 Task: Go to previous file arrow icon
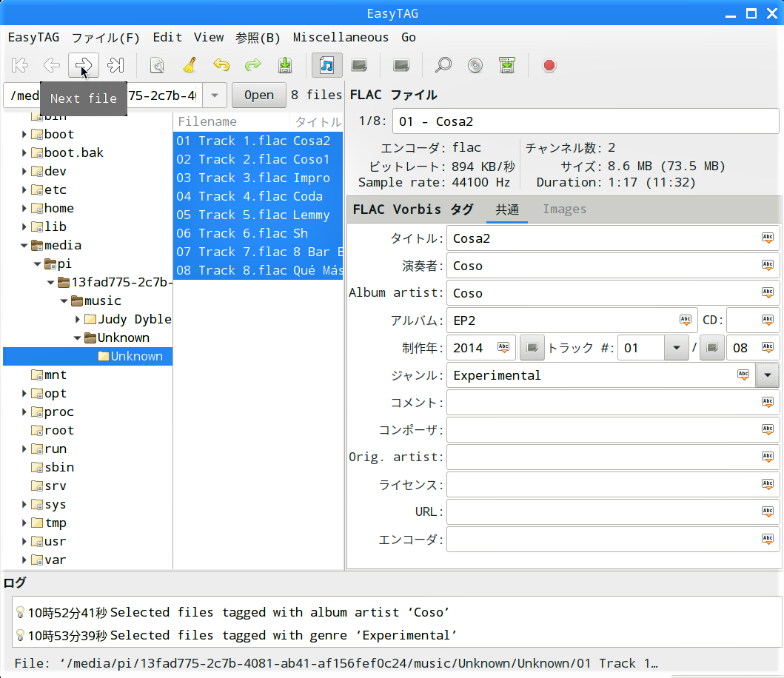52,65
